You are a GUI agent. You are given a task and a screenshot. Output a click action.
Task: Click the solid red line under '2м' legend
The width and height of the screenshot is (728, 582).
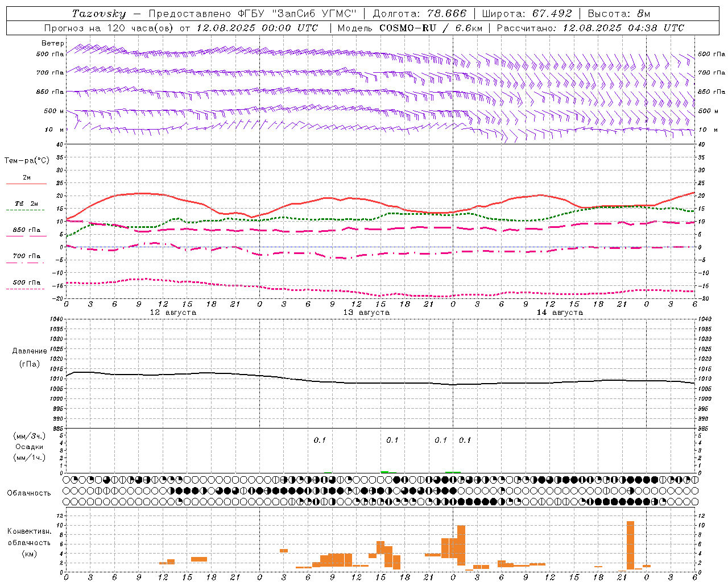26,184
